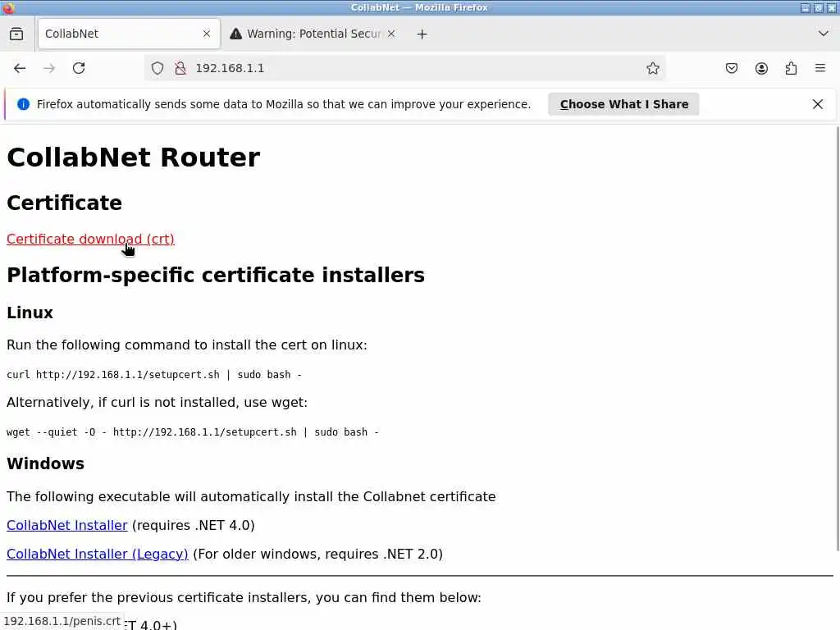Click the CollabNet Router heading
Viewport: 840px width, 630px height.
pos(134,157)
